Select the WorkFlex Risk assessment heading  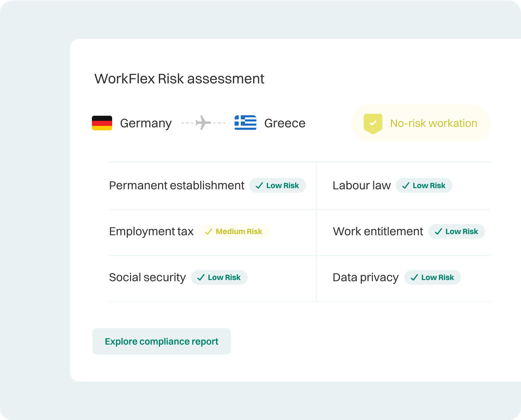tap(179, 79)
